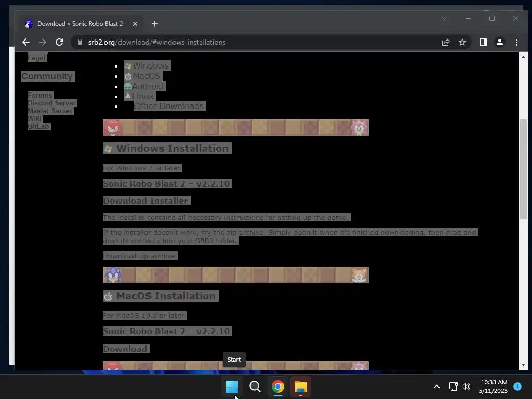This screenshot has height=399, width=532.
Task: Jump to the Android download link
Action: [x=148, y=86]
